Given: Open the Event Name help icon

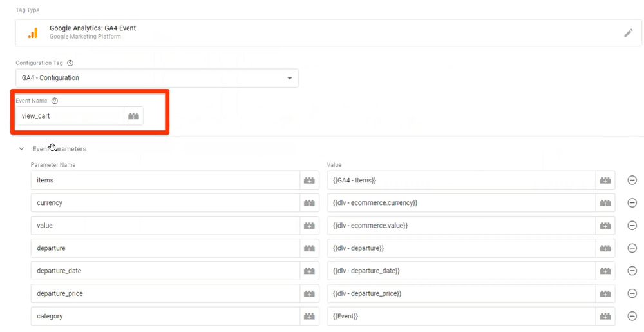Looking at the screenshot, I should pyautogui.click(x=55, y=101).
